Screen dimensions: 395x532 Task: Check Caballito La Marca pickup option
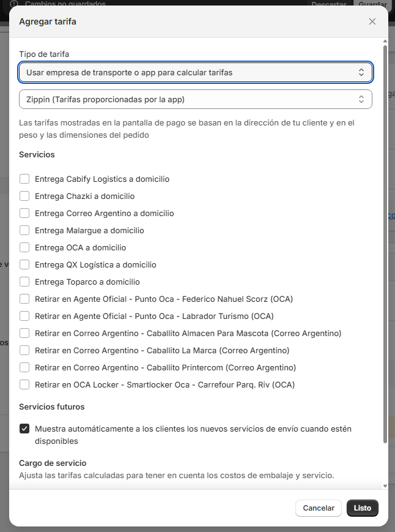tap(24, 351)
